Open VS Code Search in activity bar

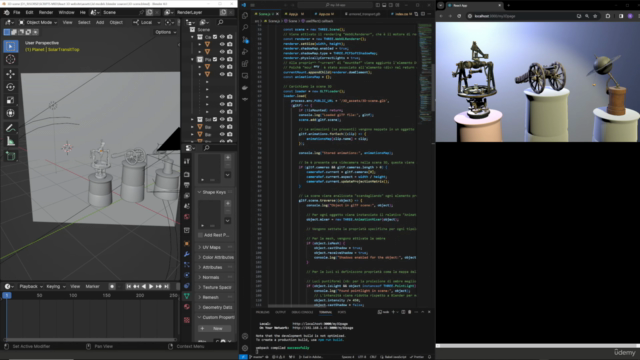pos(245,27)
